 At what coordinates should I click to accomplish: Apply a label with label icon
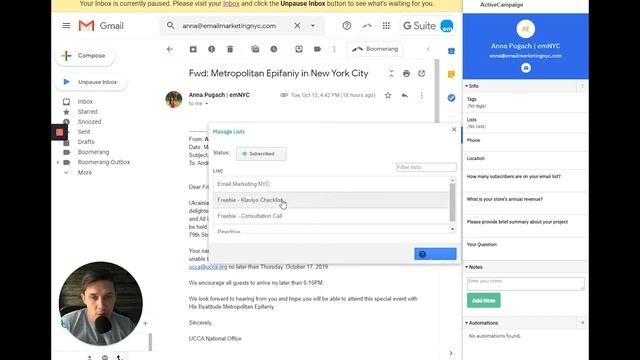click(x=317, y=49)
